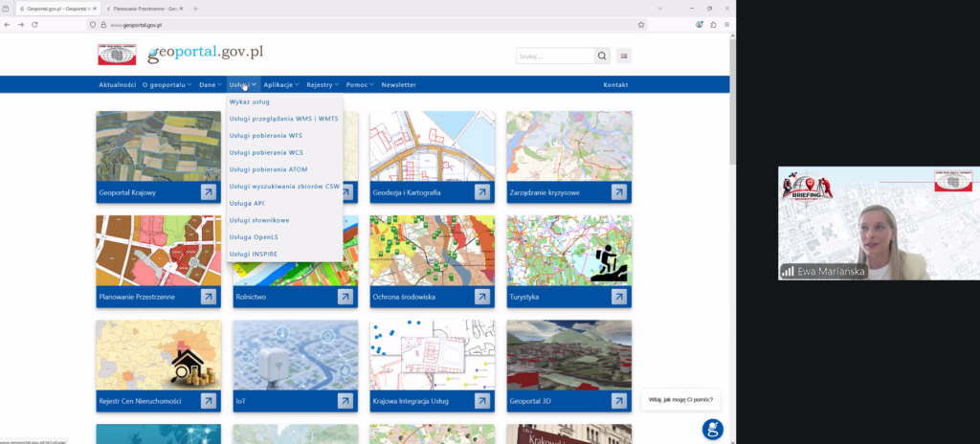Open arrow icon on Zarządzanie kryzysowe card
Viewport: 980px width, 444px height.
point(619,192)
